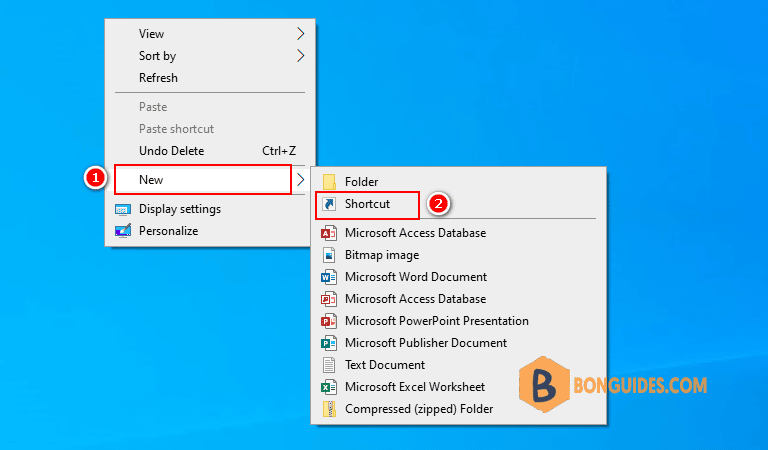Click the Personalize icon

tap(122, 231)
